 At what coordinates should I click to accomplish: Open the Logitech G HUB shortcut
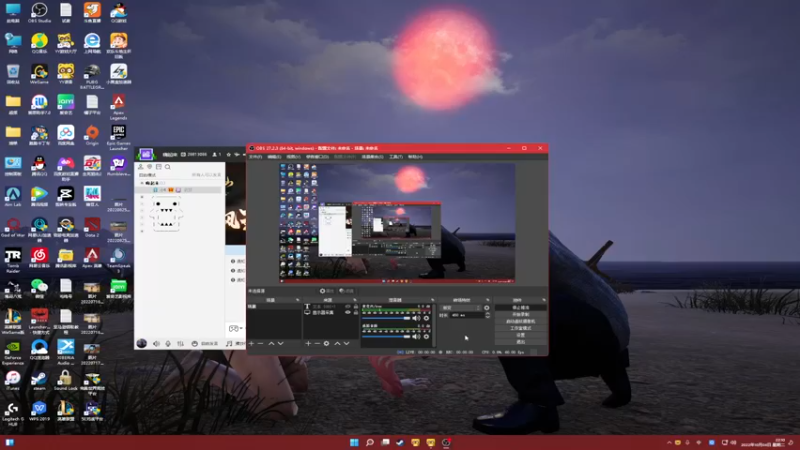pos(13,413)
